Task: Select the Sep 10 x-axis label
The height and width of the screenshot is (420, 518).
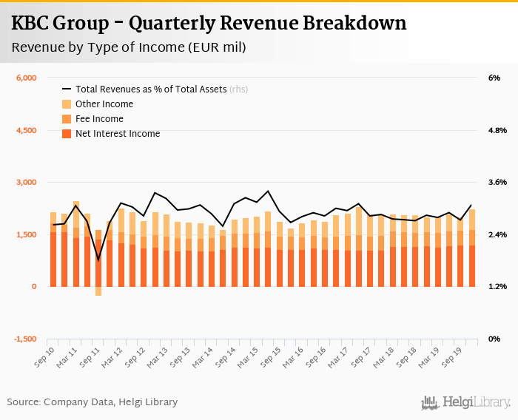Action: (x=47, y=353)
